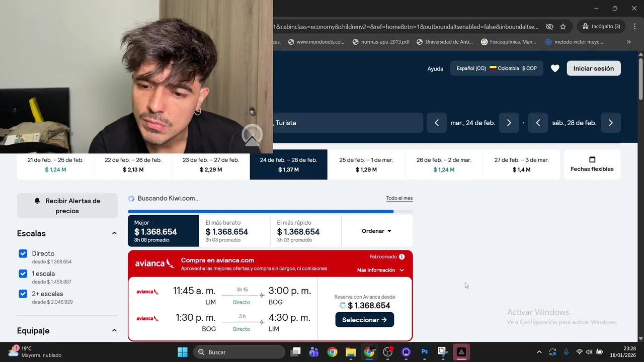This screenshot has height=362, width=644.
Task: Click the Windows taskbar Buscar field
Action: (x=239, y=352)
